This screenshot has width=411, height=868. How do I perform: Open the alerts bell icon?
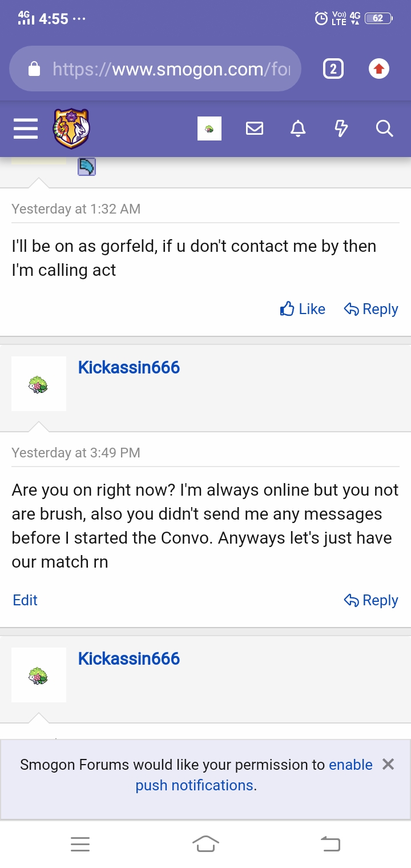(298, 129)
